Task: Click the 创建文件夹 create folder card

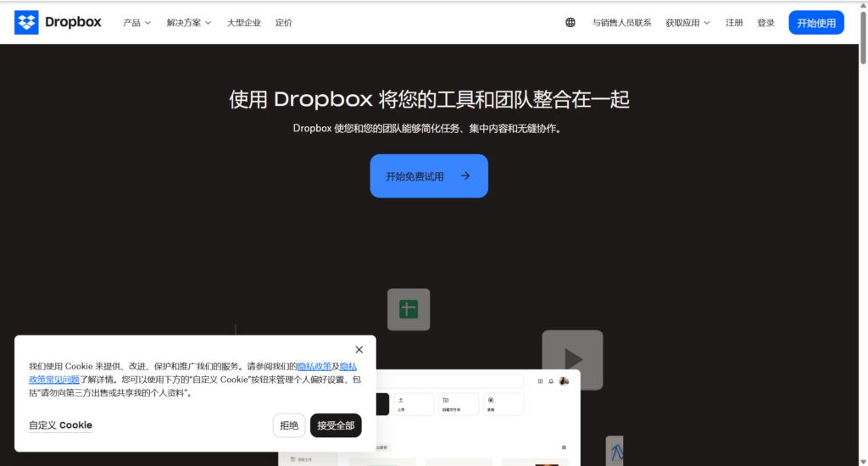Action: [459, 404]
